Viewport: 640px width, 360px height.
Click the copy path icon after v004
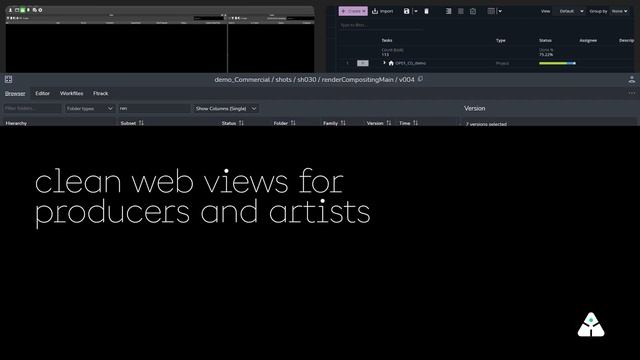(420, 79)
